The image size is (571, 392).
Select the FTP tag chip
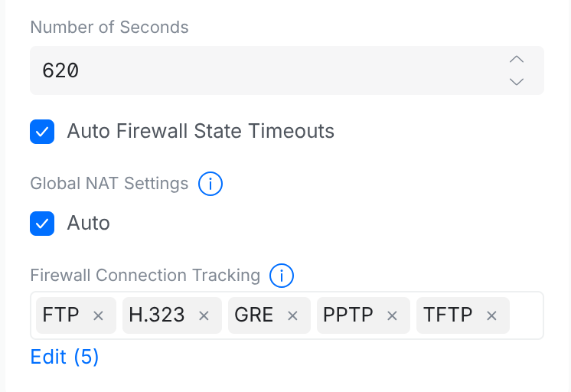pyautogui.click(x=61, y=315)
